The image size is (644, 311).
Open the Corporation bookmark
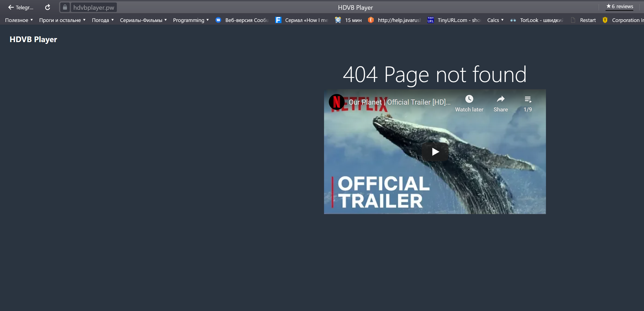pyautogui.click(x=623, y=20)
